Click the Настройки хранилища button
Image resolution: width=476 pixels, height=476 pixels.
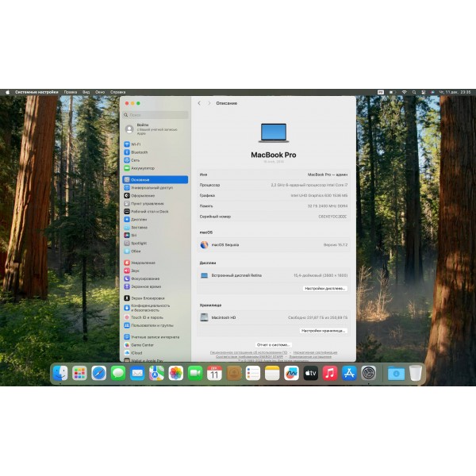324,330
